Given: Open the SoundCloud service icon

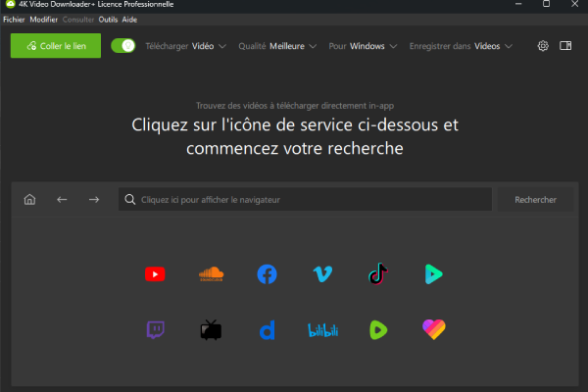Looking at the screenshot, I should [211, 274].
